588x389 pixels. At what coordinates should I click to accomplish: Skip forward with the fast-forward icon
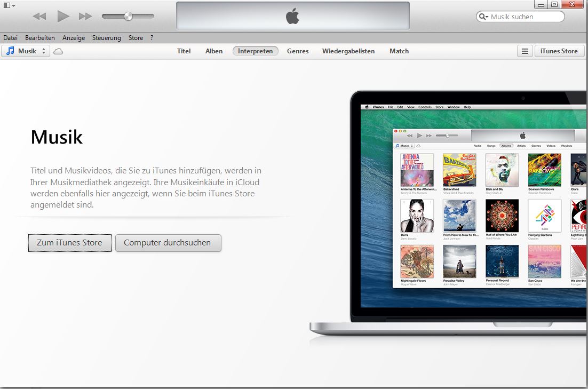click(x=85, y=16)
